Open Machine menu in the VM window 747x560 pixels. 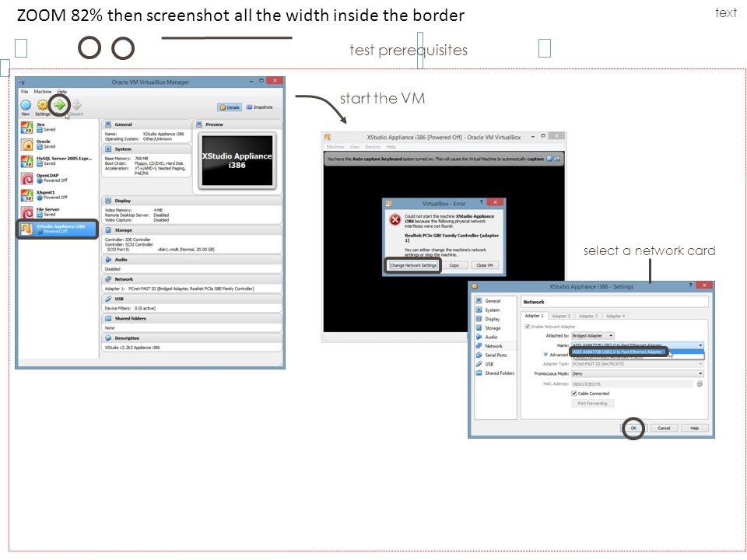tap(335, 147)
